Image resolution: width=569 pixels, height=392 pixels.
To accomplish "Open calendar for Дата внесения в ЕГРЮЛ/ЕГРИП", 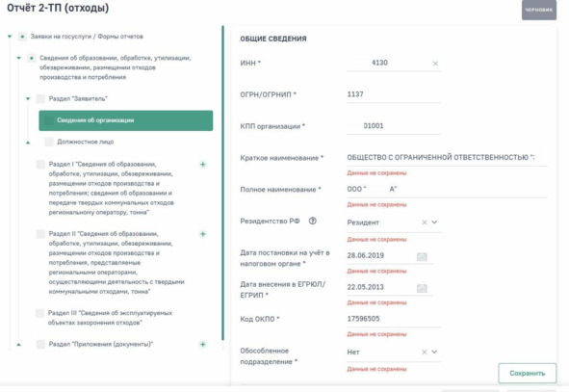I will click(x=422, y=288).
